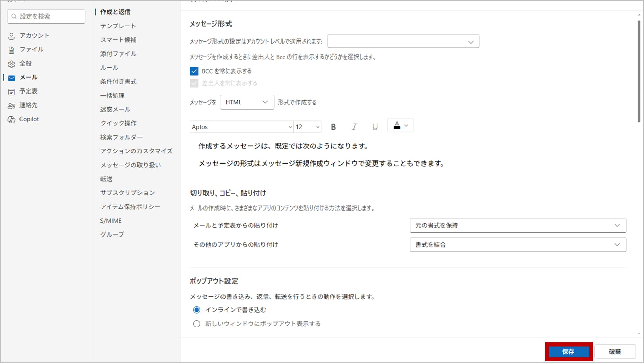Open the font color picker
Viewport: 644px width, 363px height.
pos(400,126)
